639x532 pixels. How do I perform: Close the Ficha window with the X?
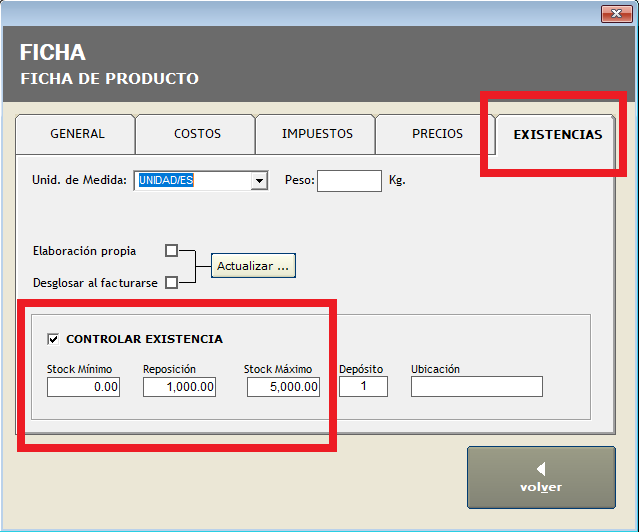coord(614,13)
